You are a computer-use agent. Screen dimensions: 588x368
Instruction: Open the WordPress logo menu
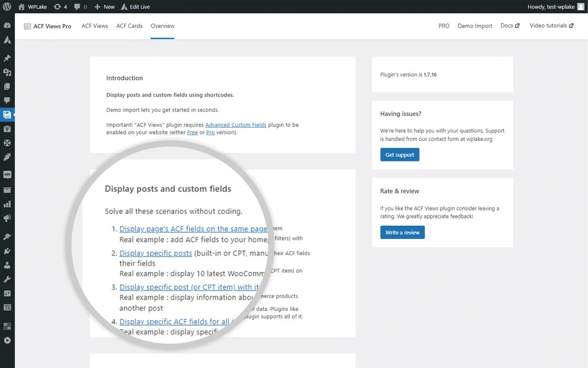(7, 7)
